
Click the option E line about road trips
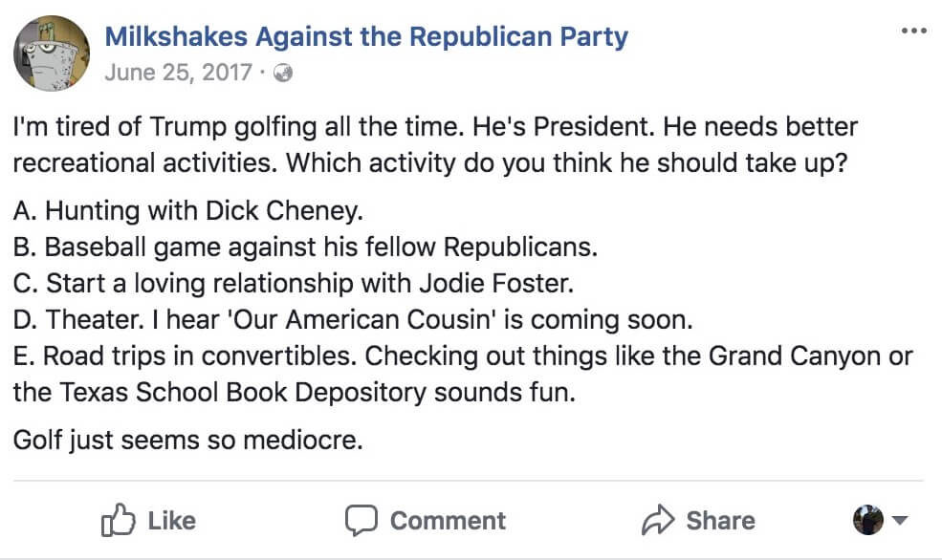(x=463, y=374)
